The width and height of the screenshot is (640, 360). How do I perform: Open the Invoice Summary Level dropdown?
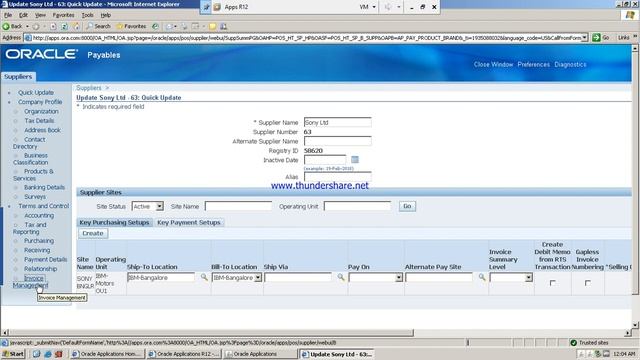click(x=529, y=278)
